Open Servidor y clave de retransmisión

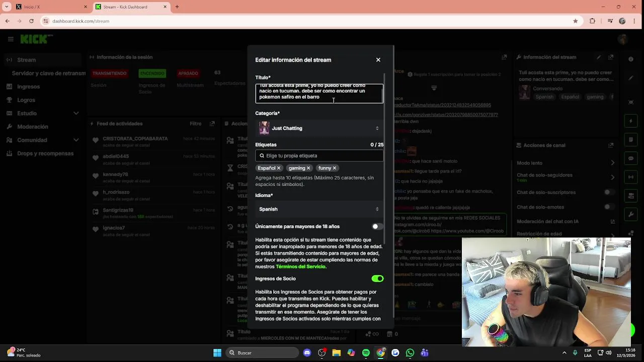[x=49, y=73]
